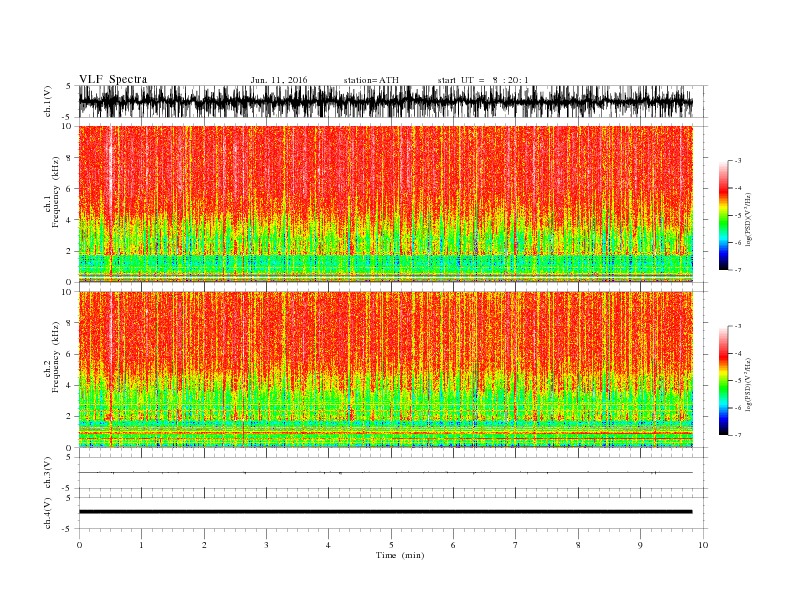Click the time axis tick label "1"
Image resolution: width=792 pixels, height=612 pixels.
141,545
